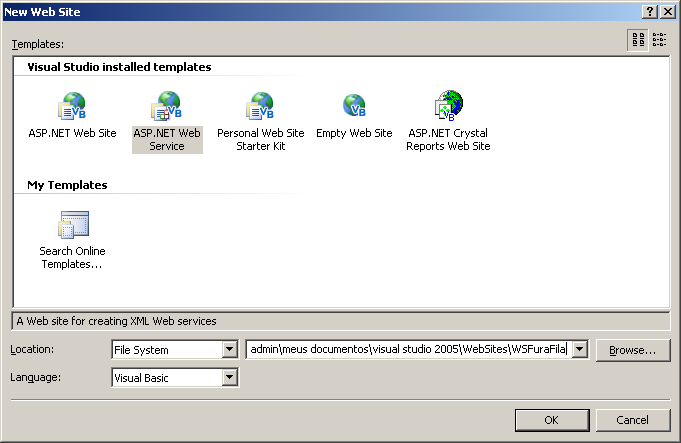
Task: Choose ASP.NET Crystal Reports Web Site icon
Action: pos(448,106)
